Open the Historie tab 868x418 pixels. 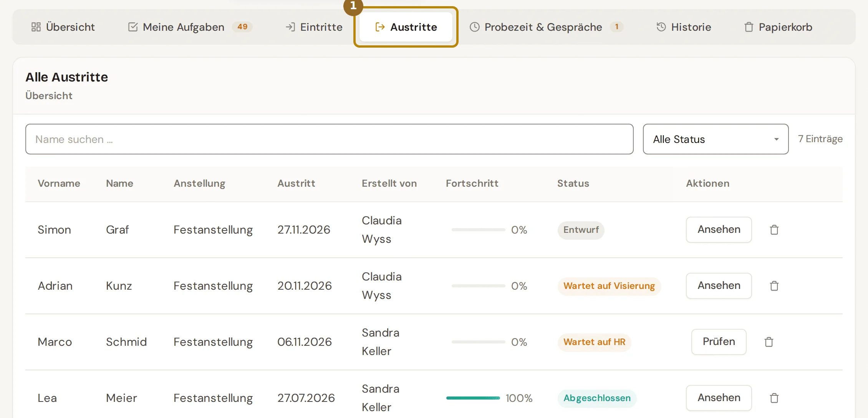coord(684,27)
